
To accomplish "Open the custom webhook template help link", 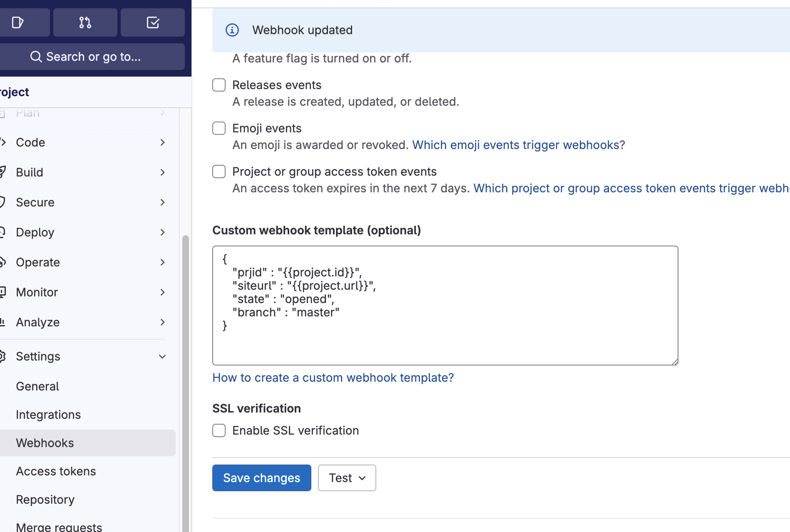I will pyautogui.click(x=333, y=378).
